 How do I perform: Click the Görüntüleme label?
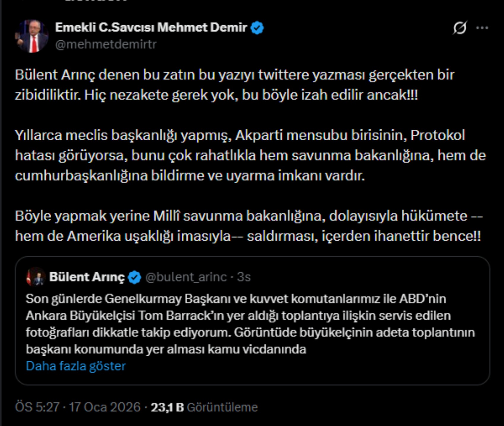222,407
